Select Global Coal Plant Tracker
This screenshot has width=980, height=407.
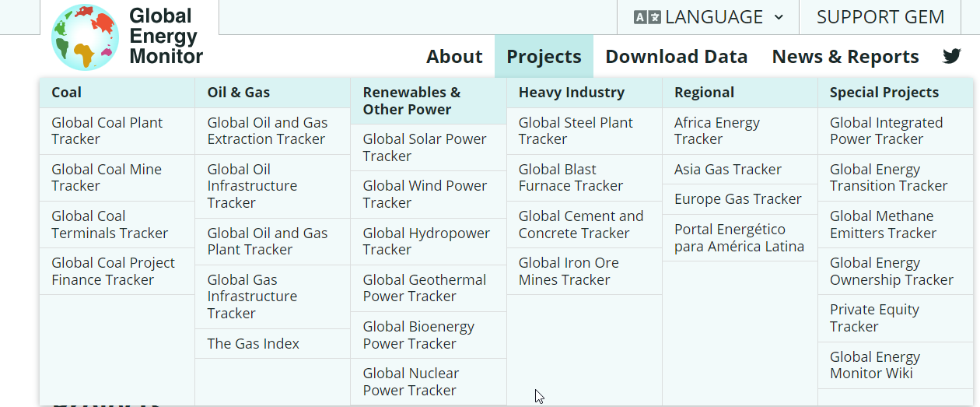(107, 131)
